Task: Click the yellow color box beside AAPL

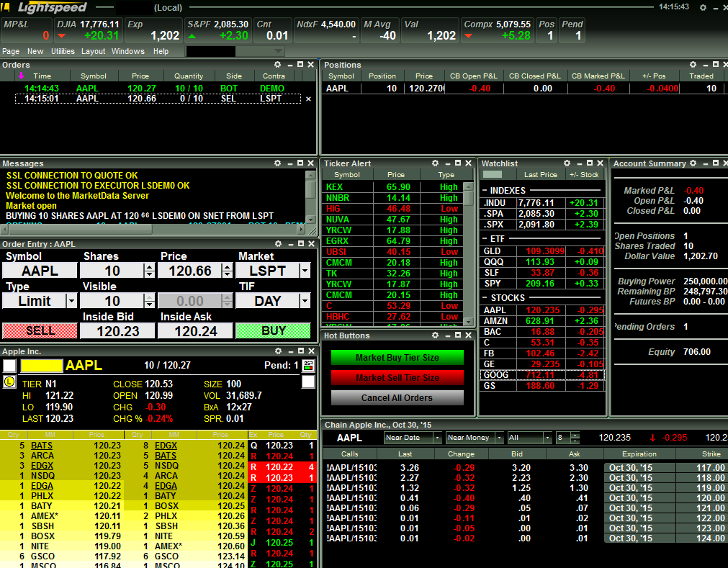Action: (x=41, y=366)
